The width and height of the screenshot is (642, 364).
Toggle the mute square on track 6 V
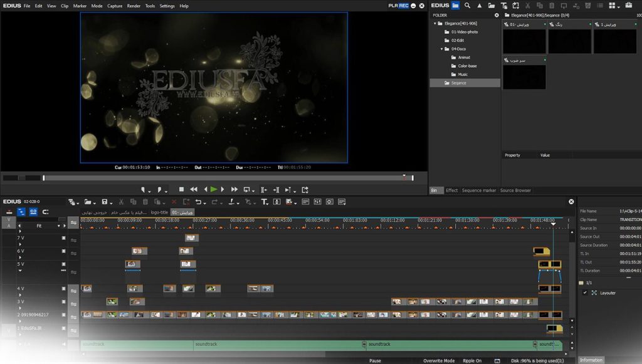(x=63, y=251)
